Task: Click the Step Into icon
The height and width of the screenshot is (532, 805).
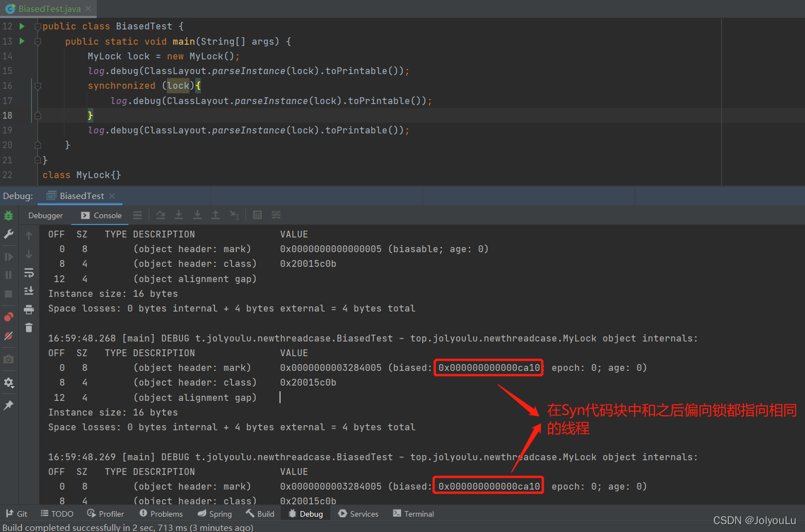Action: [179, 215]
